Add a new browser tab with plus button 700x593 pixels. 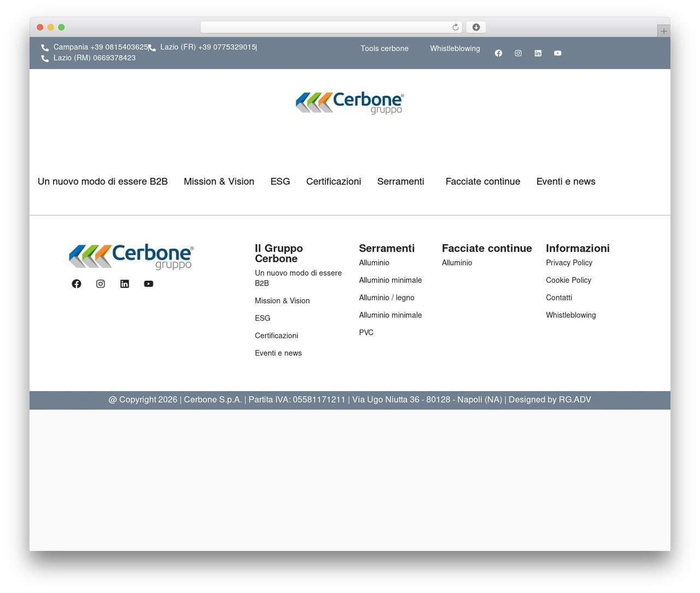[x=663, y=31]
